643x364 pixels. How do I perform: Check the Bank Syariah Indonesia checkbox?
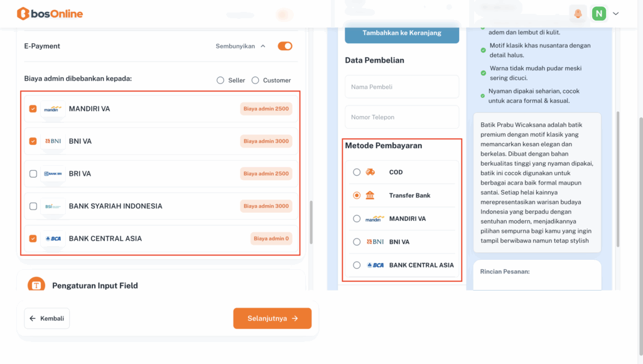(x=33, y=206)
